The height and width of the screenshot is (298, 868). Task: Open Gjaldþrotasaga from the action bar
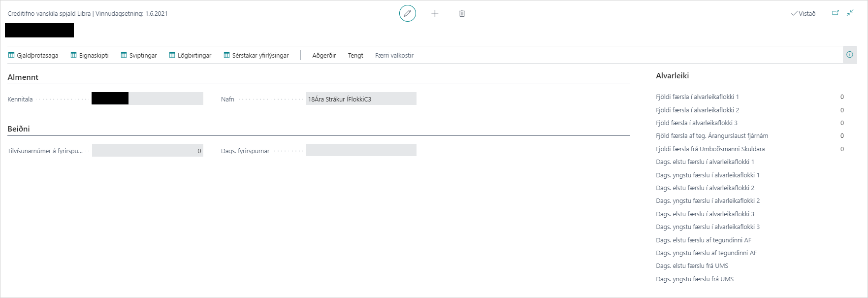(33, 55)
